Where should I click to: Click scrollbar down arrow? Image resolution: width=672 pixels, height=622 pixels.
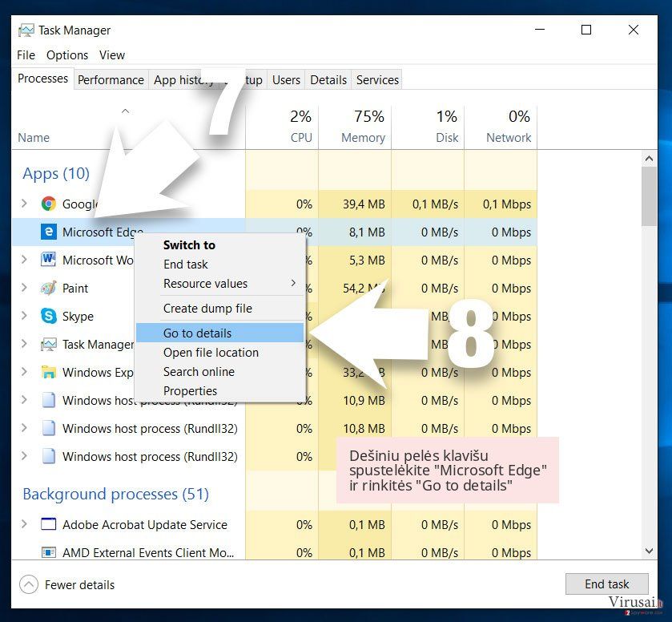coord(649,551)
